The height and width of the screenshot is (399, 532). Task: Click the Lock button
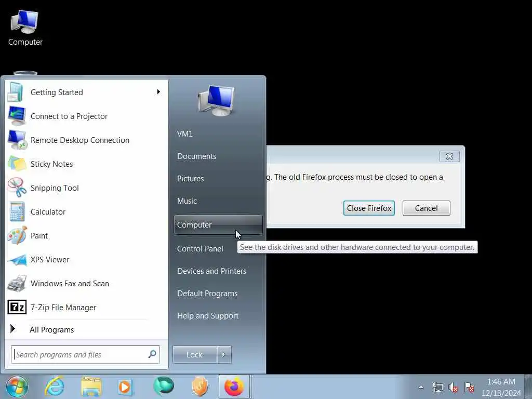[195, 354]
